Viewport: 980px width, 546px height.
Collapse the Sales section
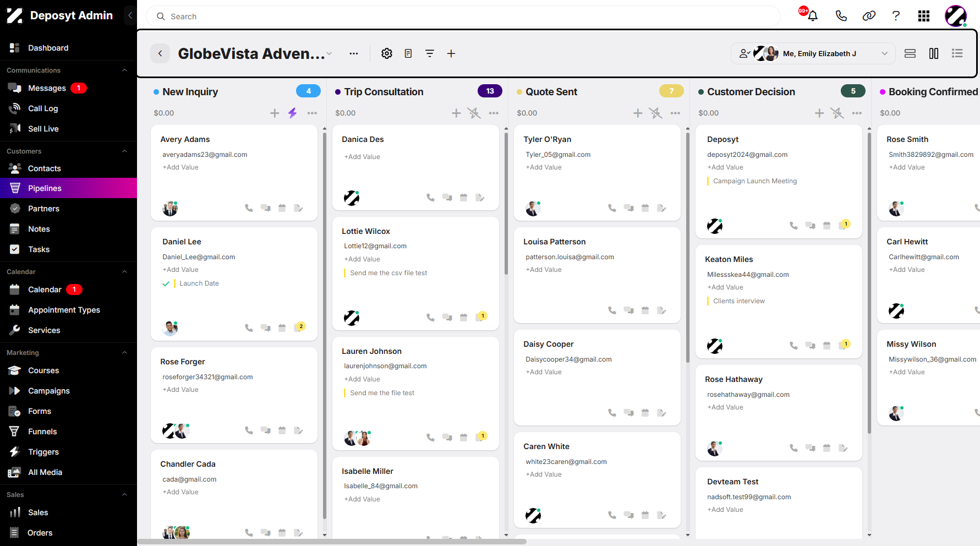coord(124,495)
